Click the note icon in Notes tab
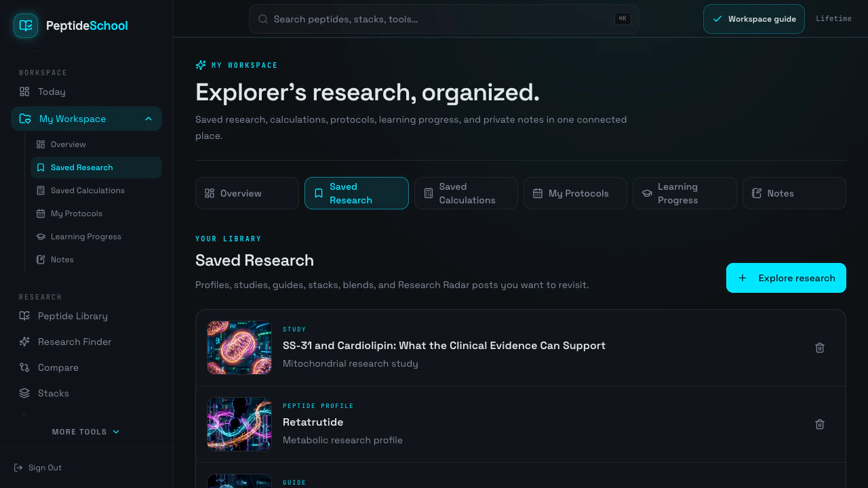 [757, 193]
